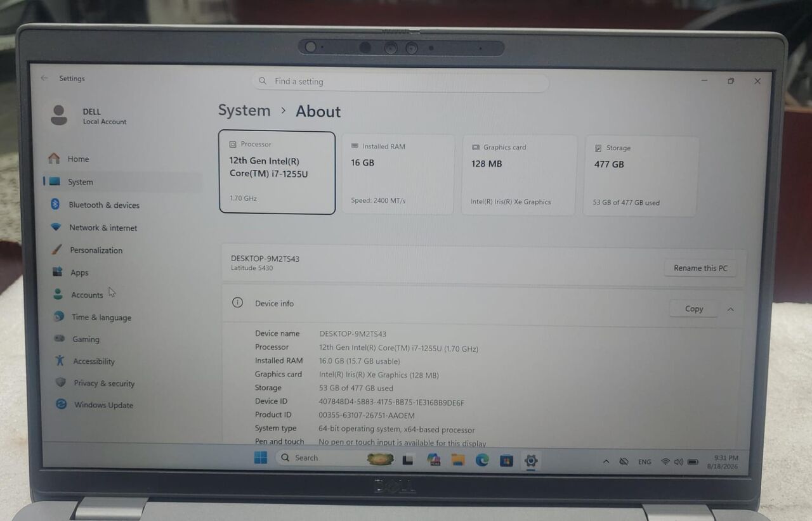
Task: Click the Product ID value 00355-63107-26751-AAOEM
Action: (367, 415)
